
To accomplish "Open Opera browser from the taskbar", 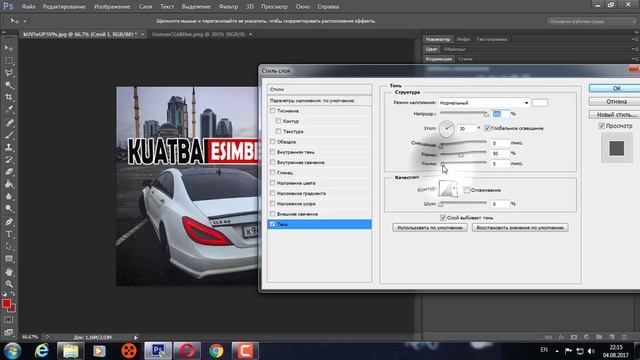I will click(187, 351).
